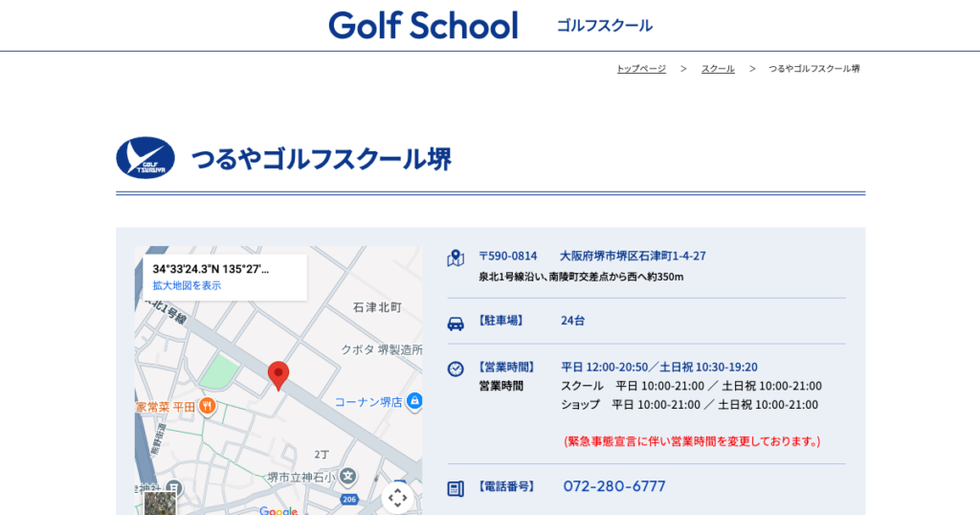Click the Golf School header title

click(x=423, y=25)
